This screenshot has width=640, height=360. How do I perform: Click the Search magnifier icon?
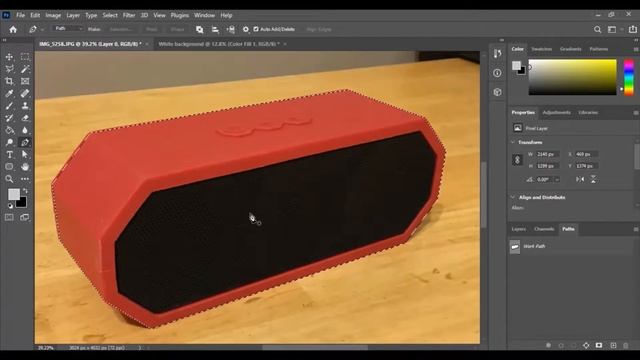[598, 29]
